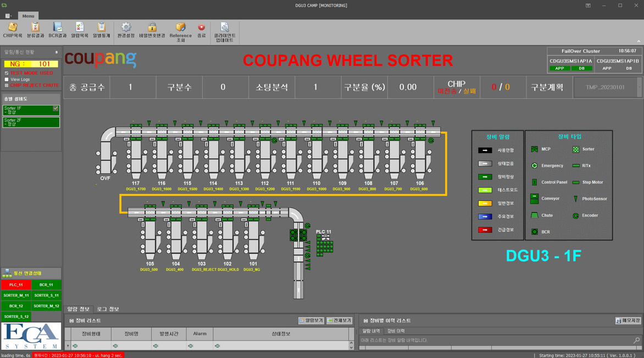The width and height of the screenshot is (644, 358).
Task: Select chute 103 DGU3_REJECT
Action: [x=202, y=240]
